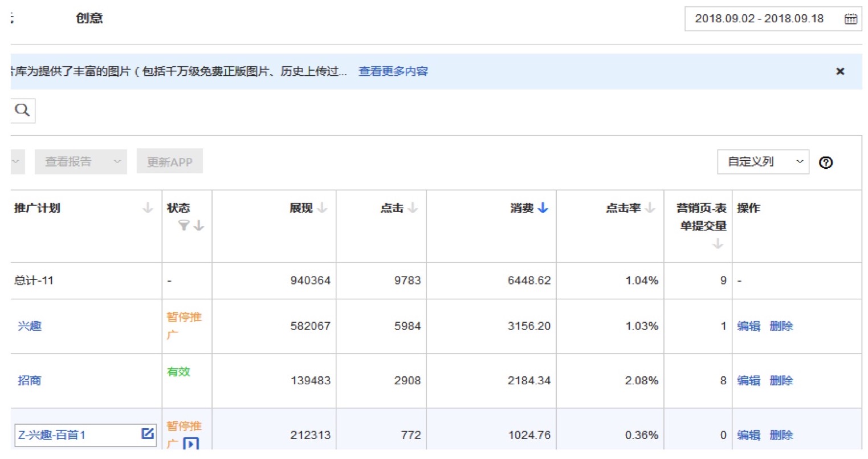Screen dimensions: 868x459
Task: Close the blue notification banner
Action: click(840, 71)
